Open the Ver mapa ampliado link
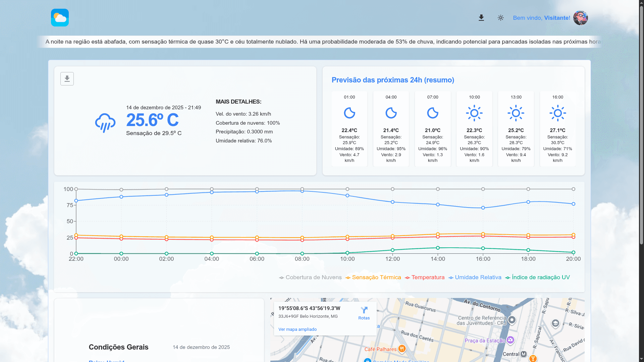The width and height of the screenshot is (644, 362). point(297,329)
